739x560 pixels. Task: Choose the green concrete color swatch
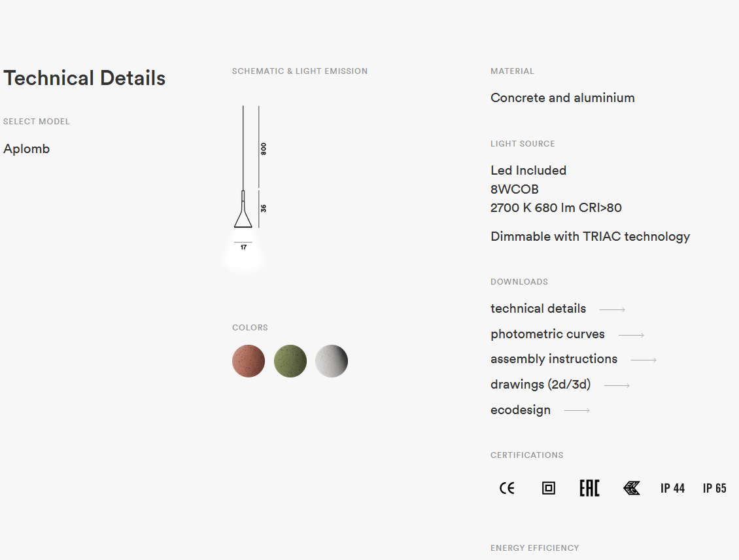click(290, 361)
